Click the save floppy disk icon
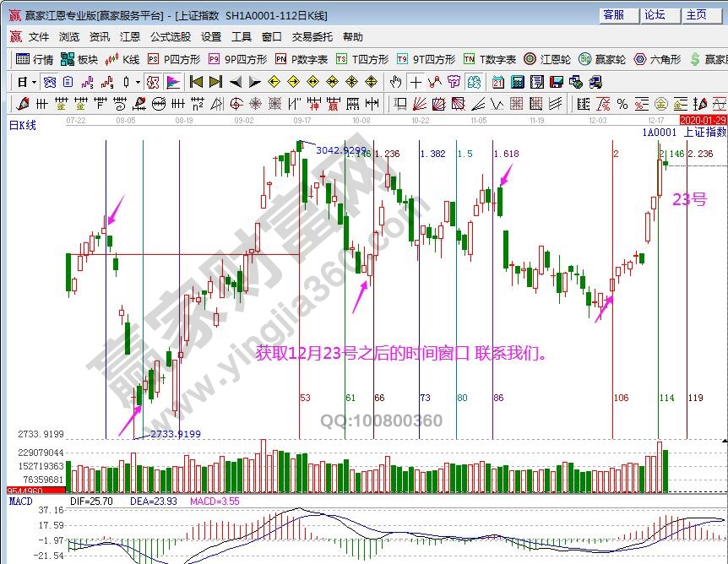This screenshot has height=564, width=728. click(x=556, y=82)
